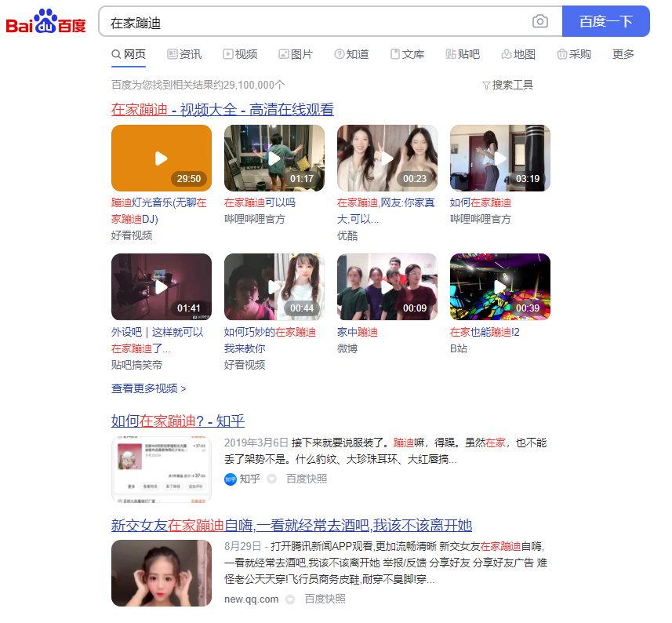
Task: Open the 地图 map tab
Action: 518,54
